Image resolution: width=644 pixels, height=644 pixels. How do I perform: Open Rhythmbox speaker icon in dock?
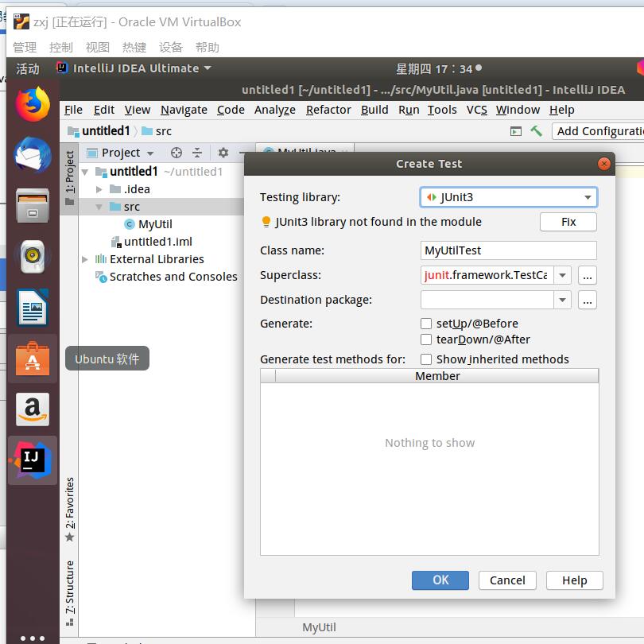[x=33, y=256]
